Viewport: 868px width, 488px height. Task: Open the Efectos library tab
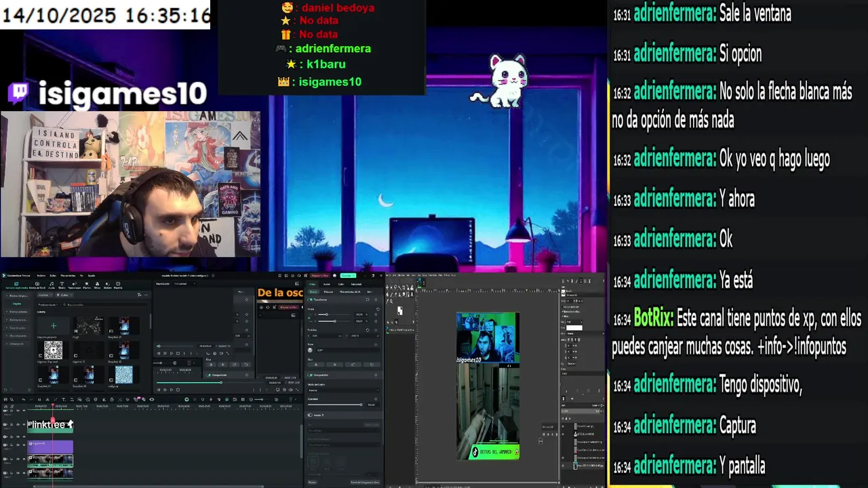click(87, 285)
